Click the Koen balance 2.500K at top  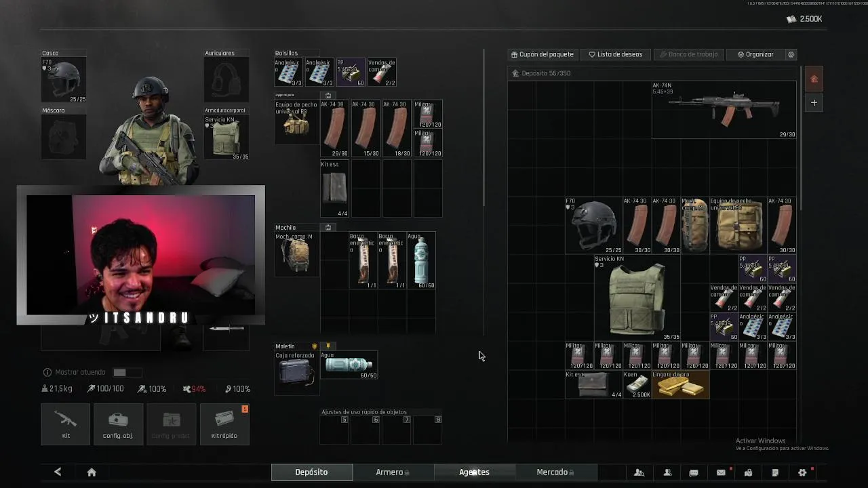(x=804, y=19)
